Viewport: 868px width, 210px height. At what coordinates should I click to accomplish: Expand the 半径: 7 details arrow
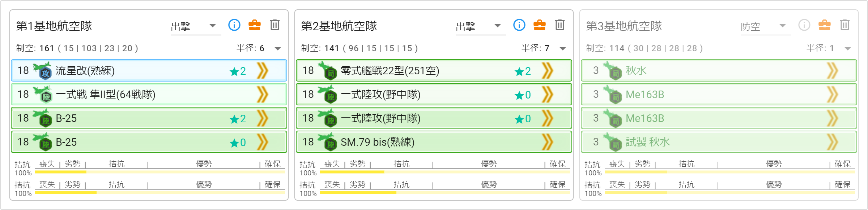tap(563, 48)
